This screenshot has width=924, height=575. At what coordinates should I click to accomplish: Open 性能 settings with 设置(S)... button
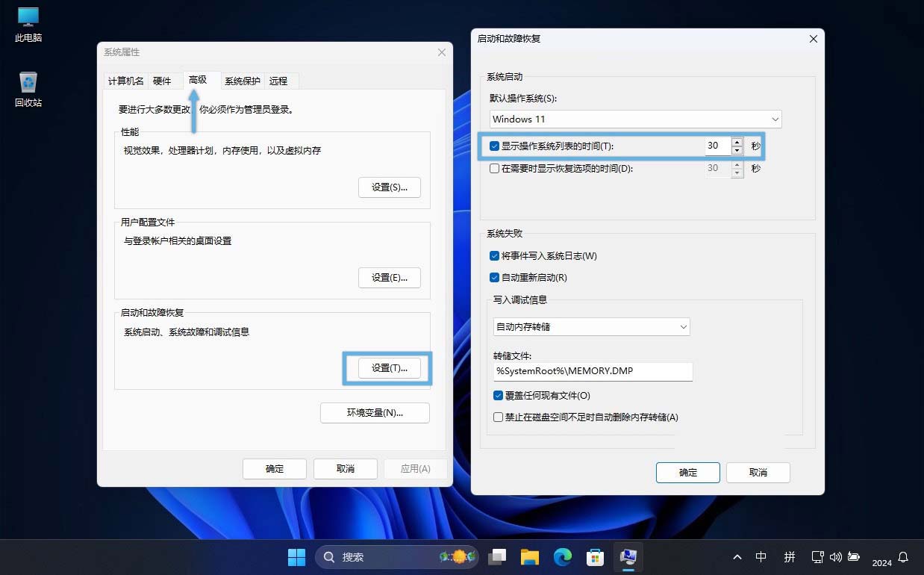coord(389,187)
